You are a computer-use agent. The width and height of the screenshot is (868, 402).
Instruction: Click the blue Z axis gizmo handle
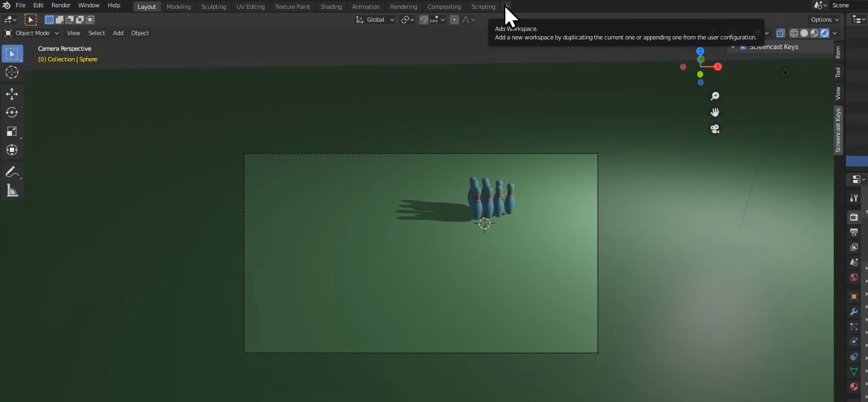(700, 51)
